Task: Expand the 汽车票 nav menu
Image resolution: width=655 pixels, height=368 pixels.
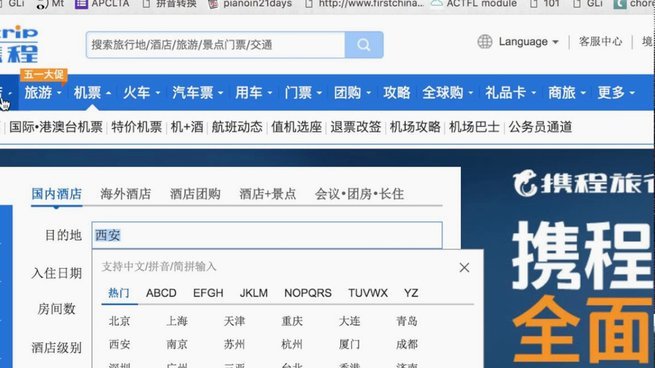Action: click(198, 93)
